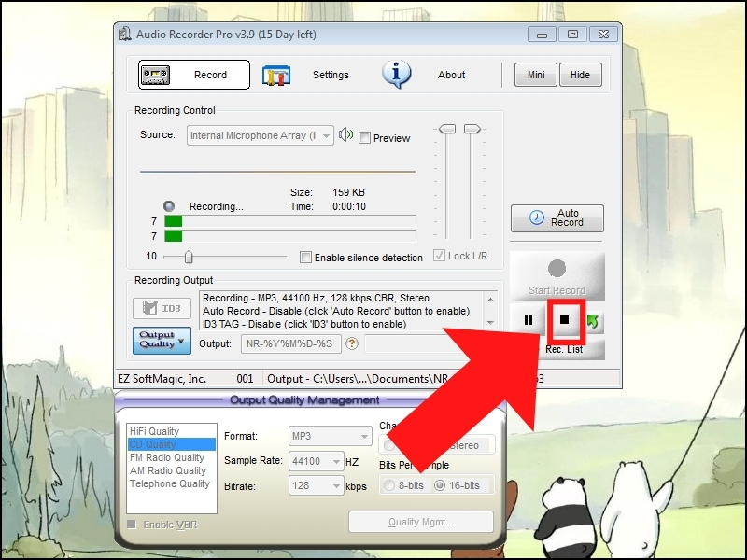
Task: Enable silence detection
Action: click(305, 258)
